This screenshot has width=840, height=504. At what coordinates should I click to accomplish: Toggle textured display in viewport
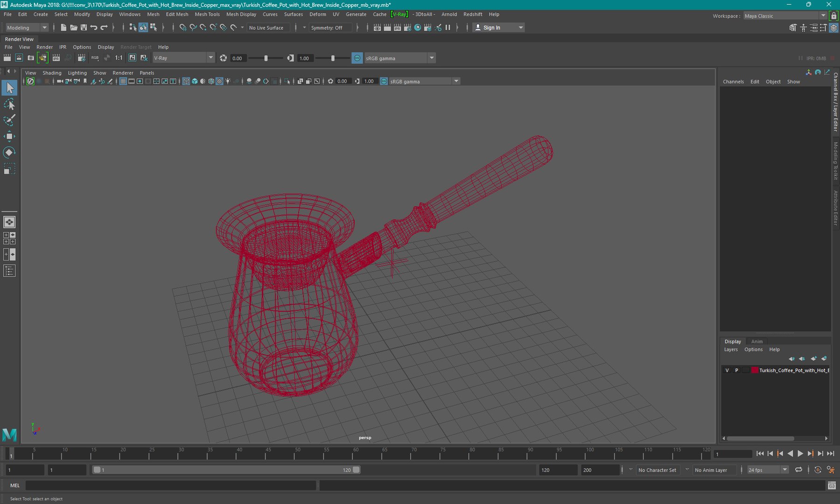coord(219,81)
